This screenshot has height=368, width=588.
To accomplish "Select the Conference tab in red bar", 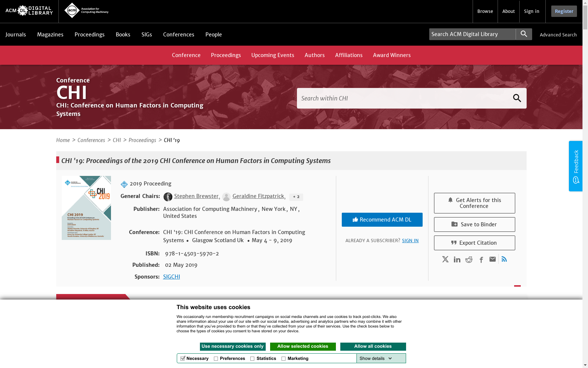I will (x=186, y=55).
